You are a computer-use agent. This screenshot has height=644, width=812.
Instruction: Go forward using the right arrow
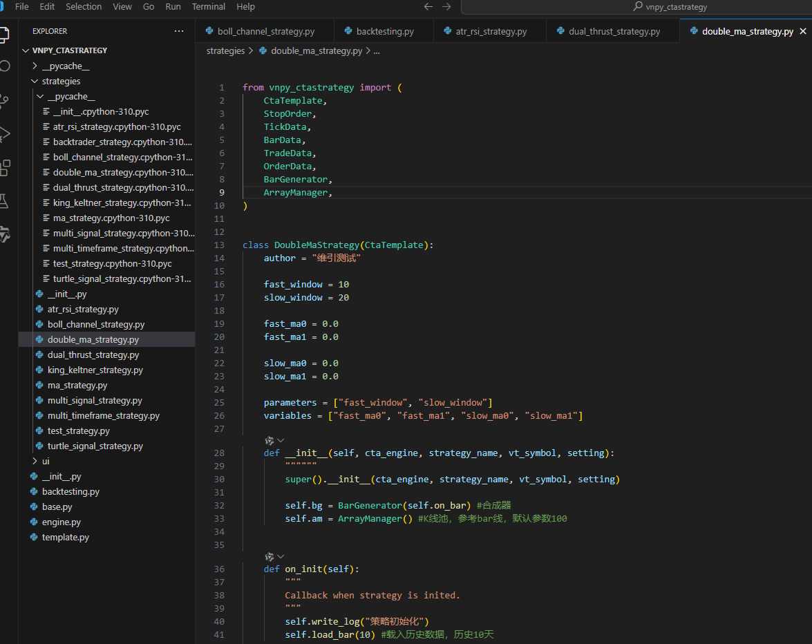click(446, 7)
